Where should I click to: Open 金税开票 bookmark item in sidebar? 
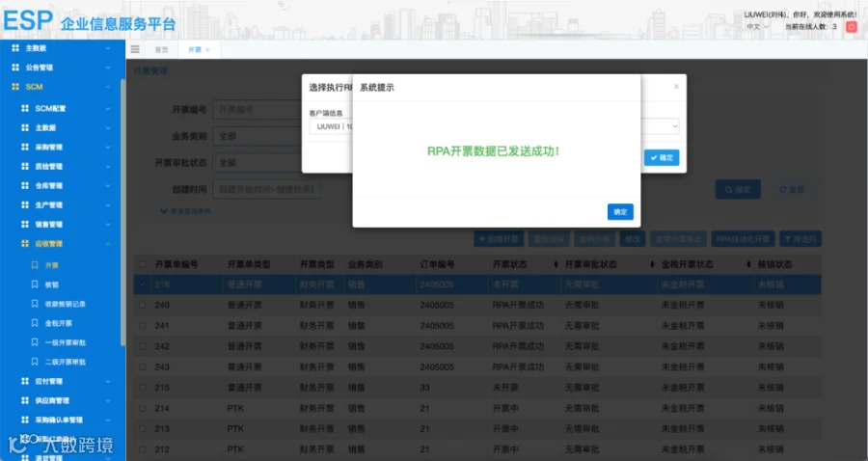[58, 323]
